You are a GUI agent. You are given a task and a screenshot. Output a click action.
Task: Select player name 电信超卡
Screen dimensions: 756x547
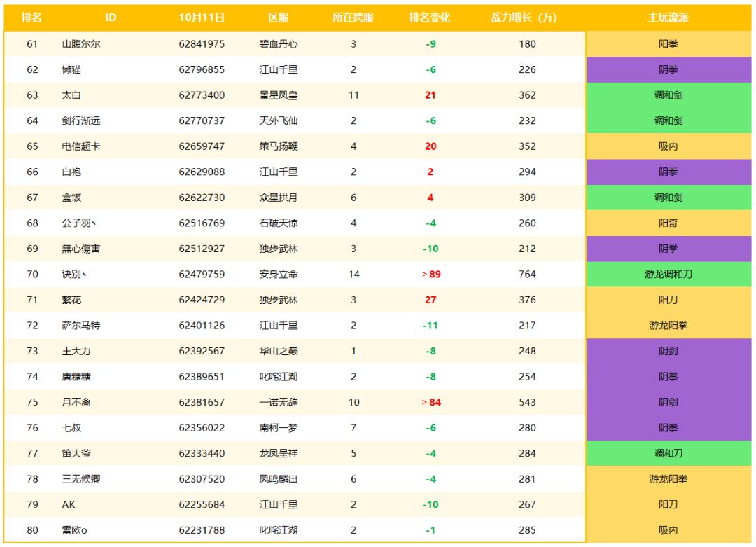click(x=80, y=146)
